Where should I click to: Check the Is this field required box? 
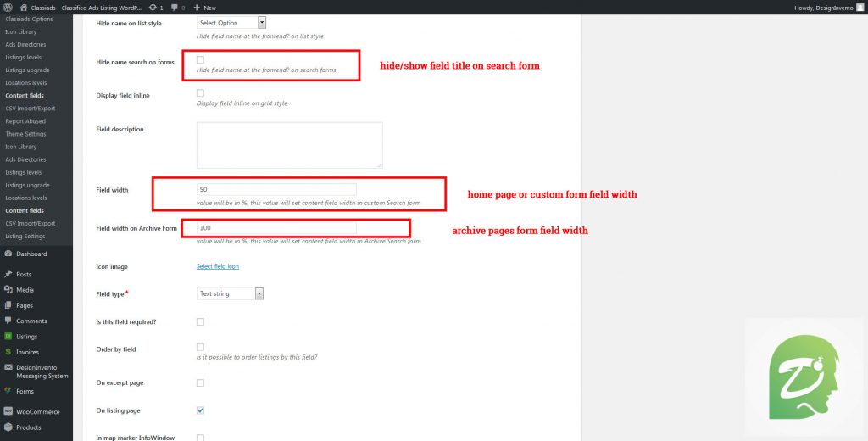[200, 322]
